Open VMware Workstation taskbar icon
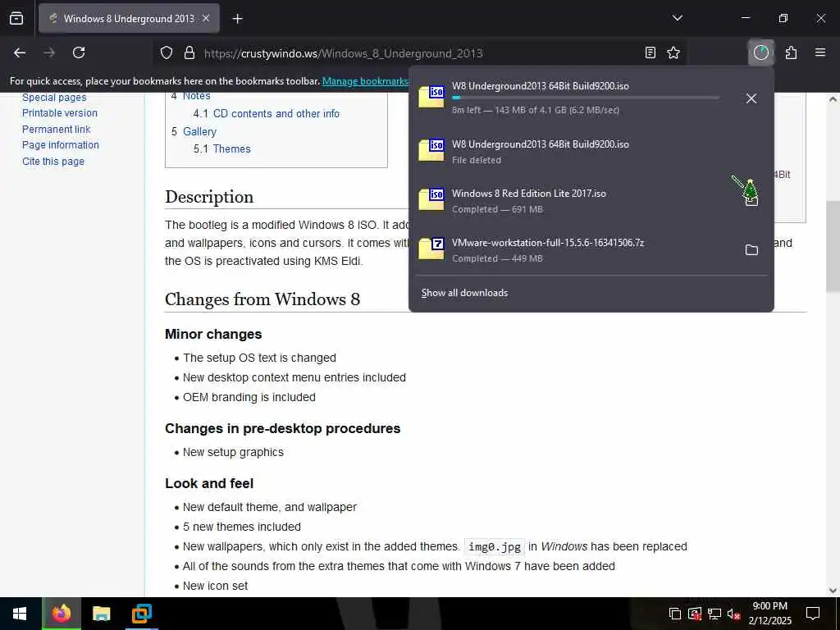 point(141,614)
